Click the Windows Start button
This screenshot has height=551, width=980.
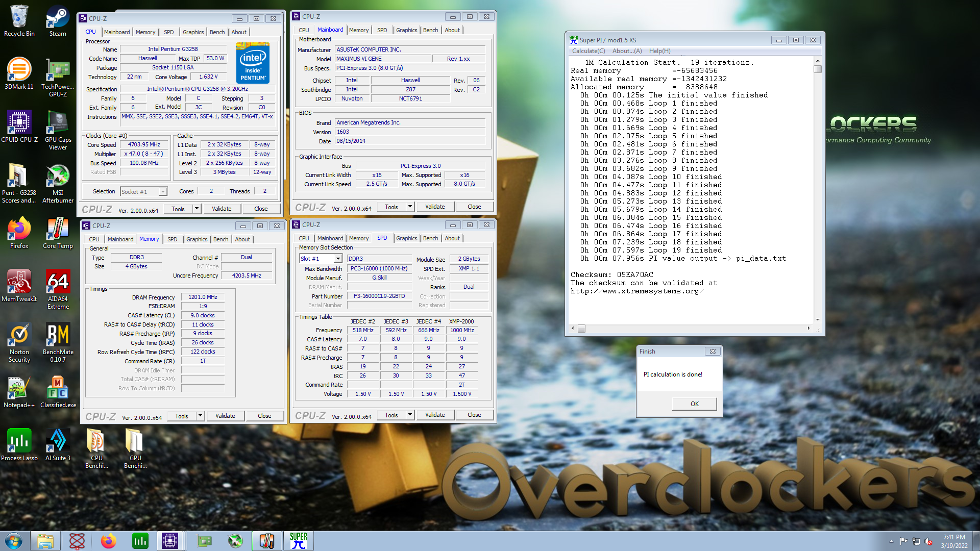14,541
